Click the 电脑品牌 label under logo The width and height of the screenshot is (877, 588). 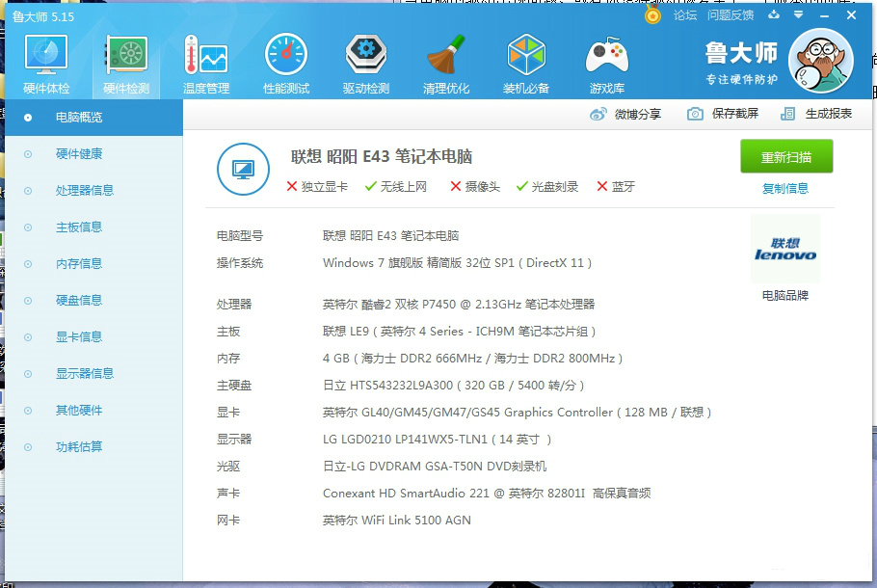click(785, 295)
